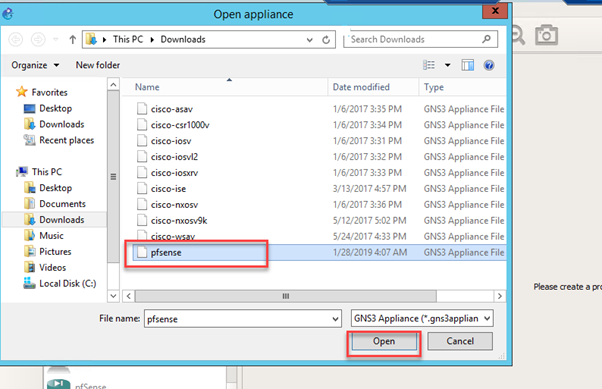
Task: Click the GNS3 screenshot camera icon
Action: coord(546,35)
